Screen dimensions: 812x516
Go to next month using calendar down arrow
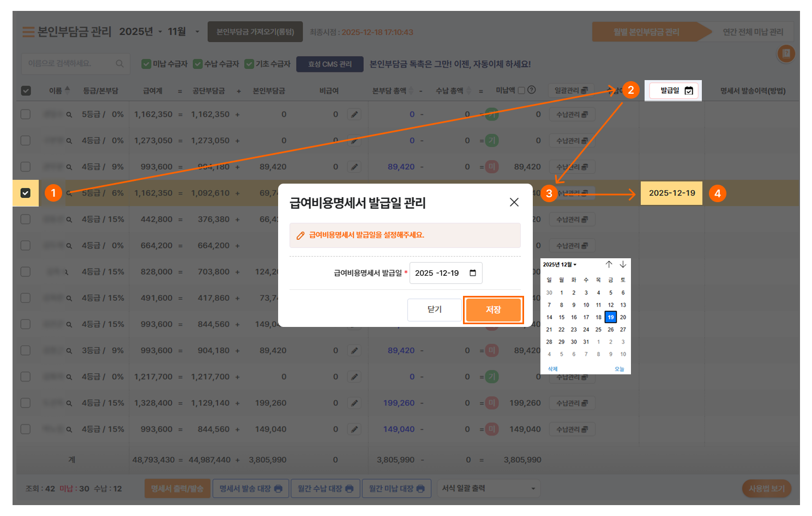[x=623, y=264]
